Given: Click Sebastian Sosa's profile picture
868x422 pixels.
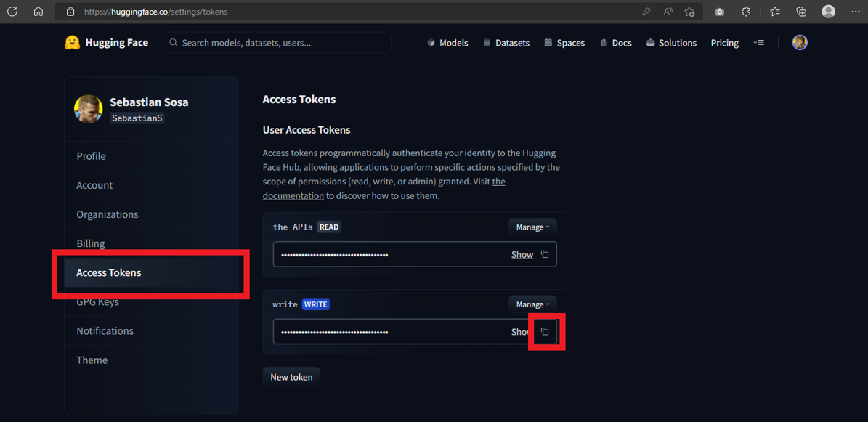Looking at the screenshot, I should (x=88, y=109).
